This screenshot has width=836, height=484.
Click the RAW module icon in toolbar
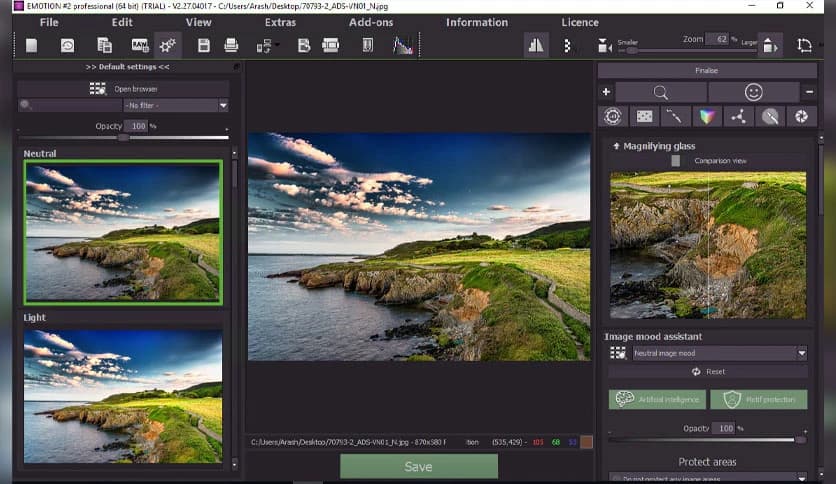[x=139, y=45]
